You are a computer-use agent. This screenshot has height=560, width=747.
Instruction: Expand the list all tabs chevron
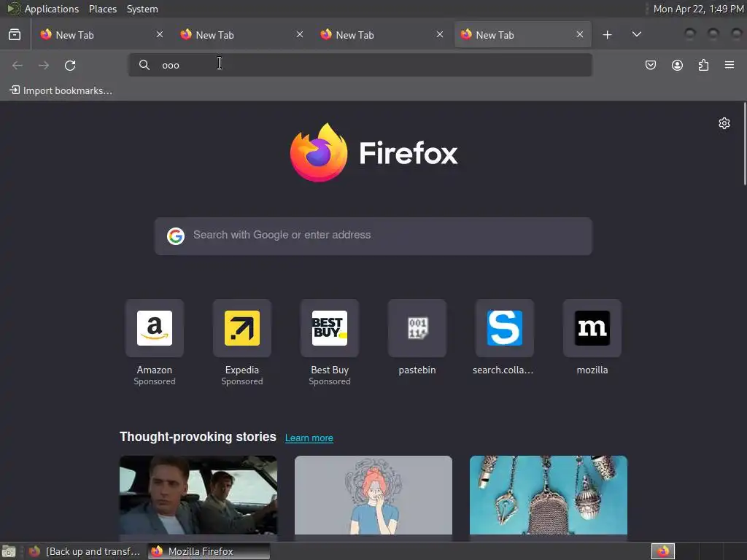click(x=636, y=34)
